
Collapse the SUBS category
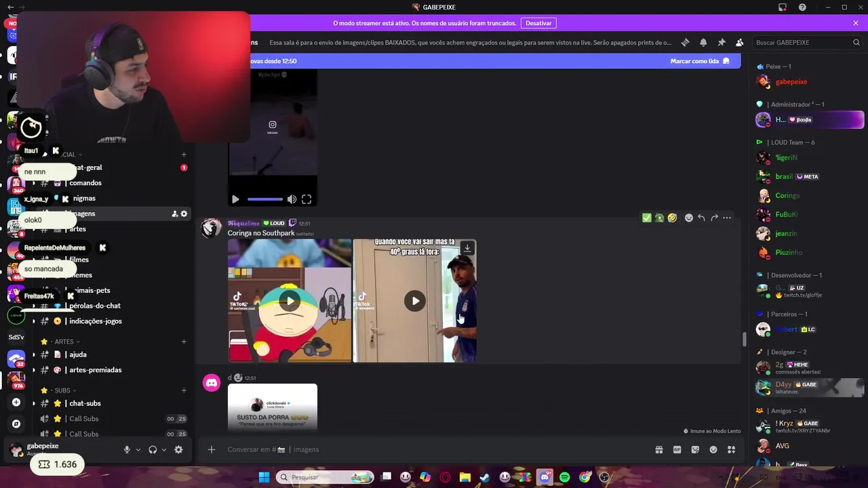[62, 390]
